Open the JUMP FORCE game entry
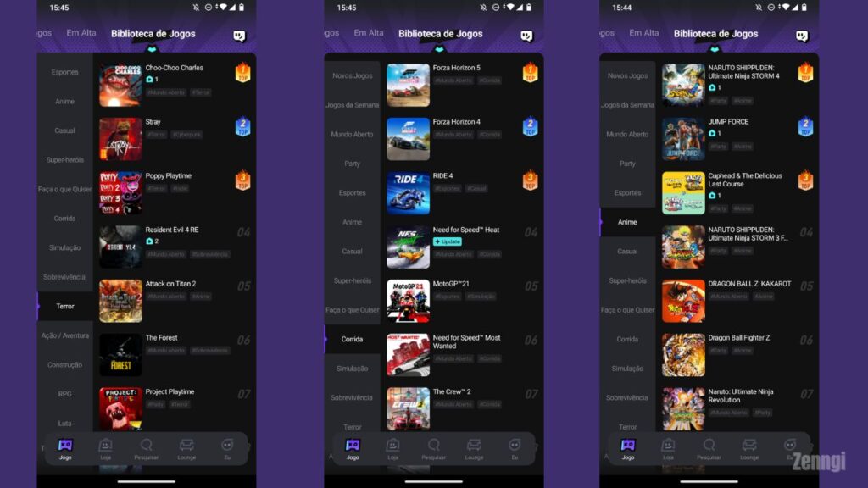 [x=728, y=122]
